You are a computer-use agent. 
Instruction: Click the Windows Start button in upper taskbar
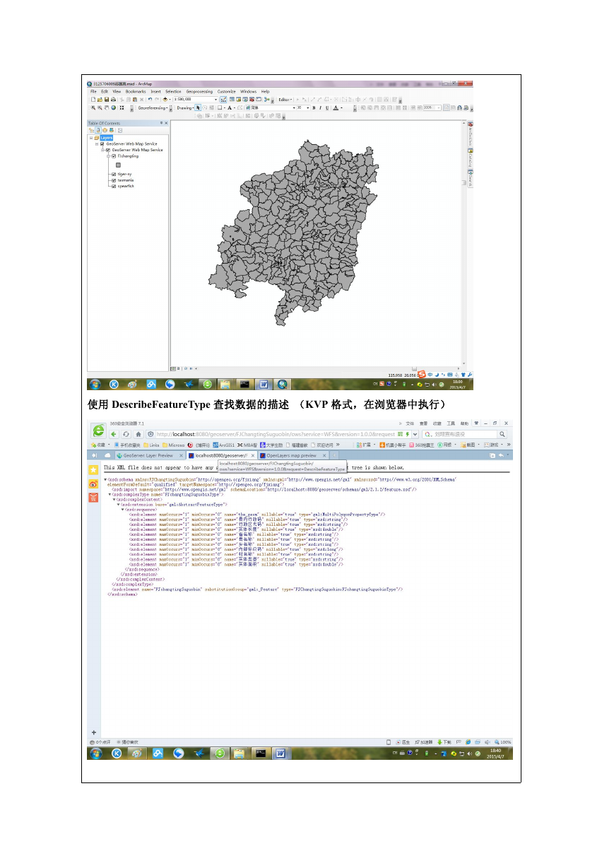95,384
